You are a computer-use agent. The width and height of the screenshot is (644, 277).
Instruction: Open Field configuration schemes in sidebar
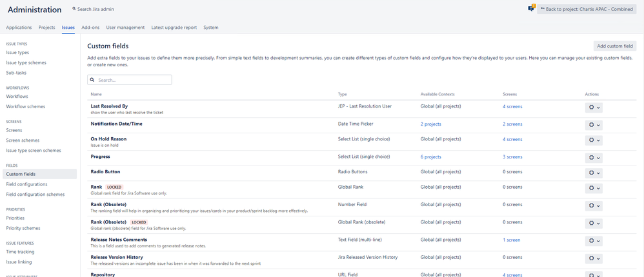click(35, 195)
